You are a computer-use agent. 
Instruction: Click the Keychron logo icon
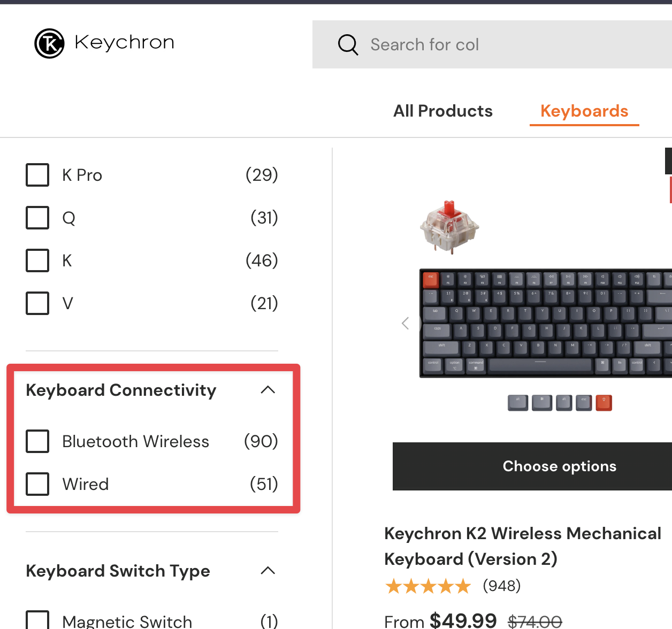click(49, 43)
